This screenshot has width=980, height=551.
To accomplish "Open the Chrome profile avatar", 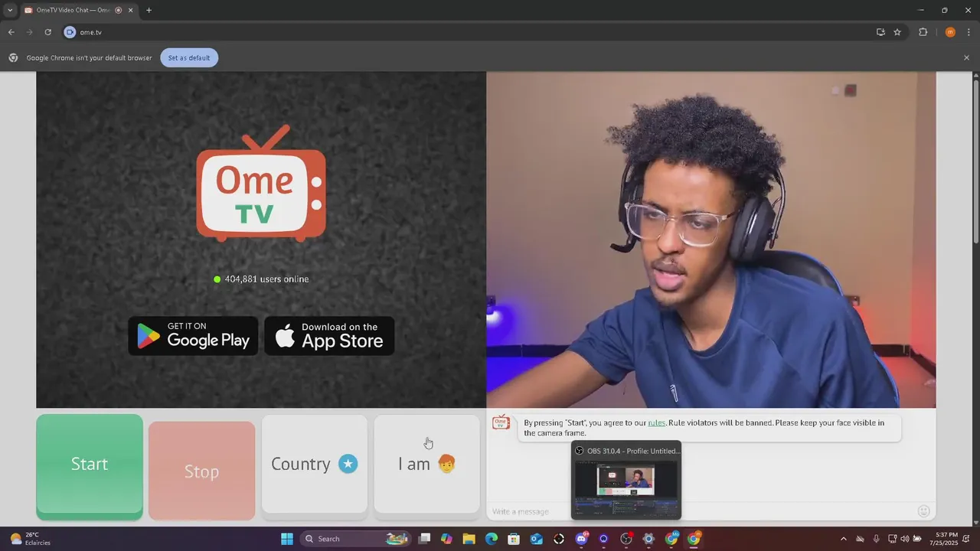I will [950, 32].
